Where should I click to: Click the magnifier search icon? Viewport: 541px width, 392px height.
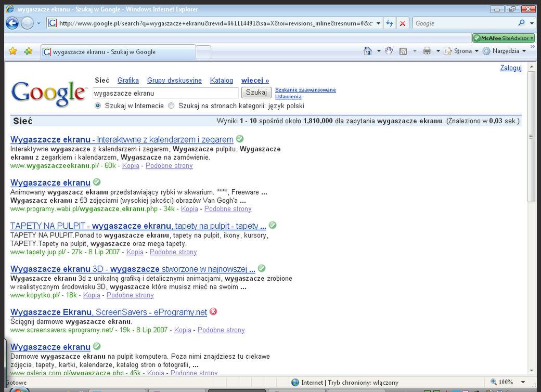click(x=521, y=23)
